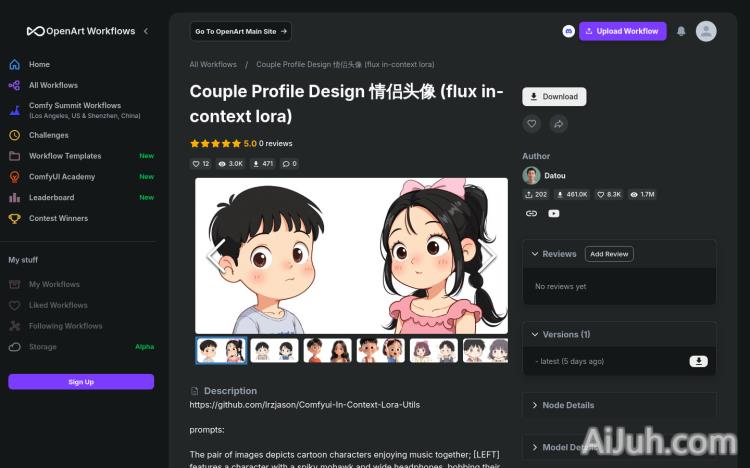
Task: Select the third carousel thumbnail
Action: pyautogui.click(x=327, y=350)
